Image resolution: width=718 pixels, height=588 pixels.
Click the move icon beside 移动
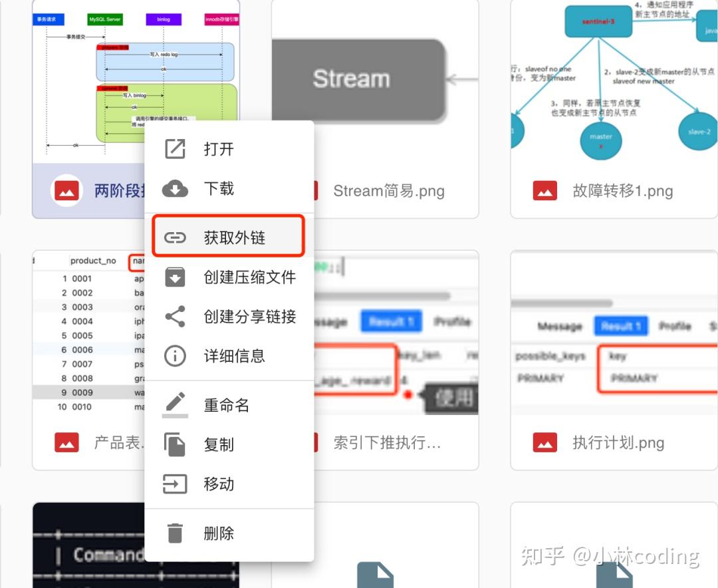pyautogui.click(x=174, y=484)
